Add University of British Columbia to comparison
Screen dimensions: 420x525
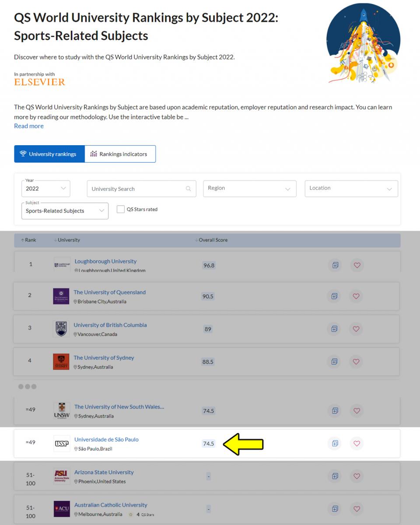(x=334, y=329)
